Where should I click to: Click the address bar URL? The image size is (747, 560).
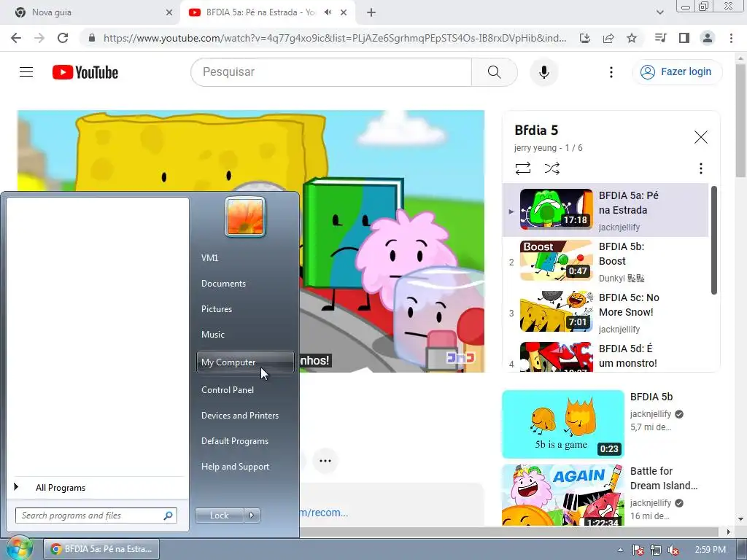coord(335,38)
